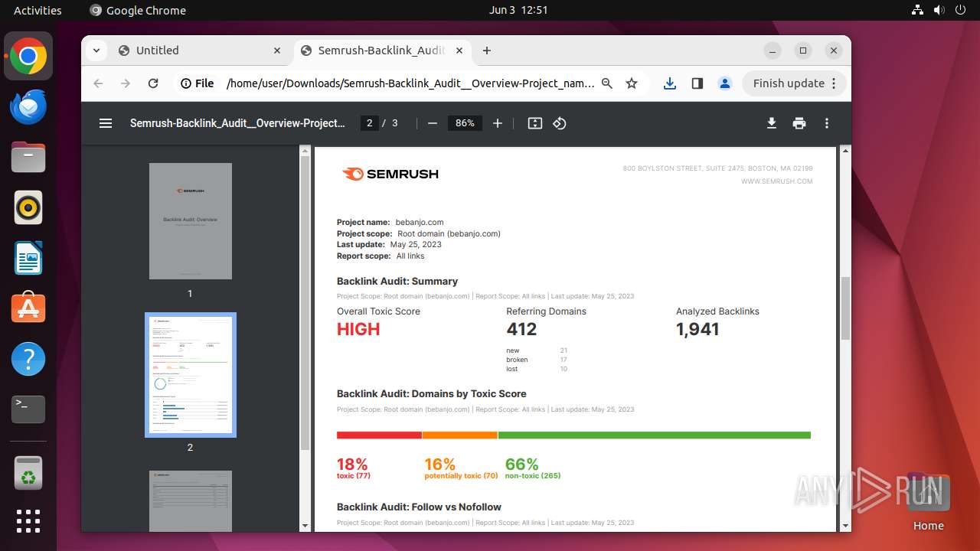Viewport: 980px width, 551px height.
Task: Select page 2 thumbnail
Action: pyautogui.click(x=191, y=375)
